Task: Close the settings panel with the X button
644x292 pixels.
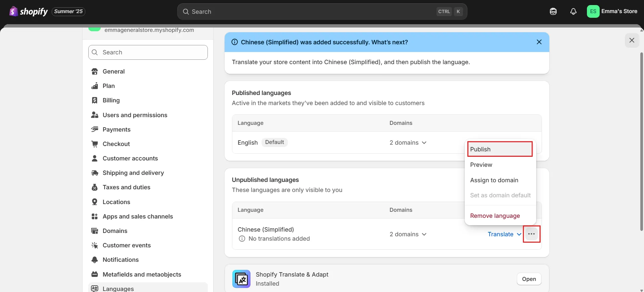Action: click(x=632, y=40)
